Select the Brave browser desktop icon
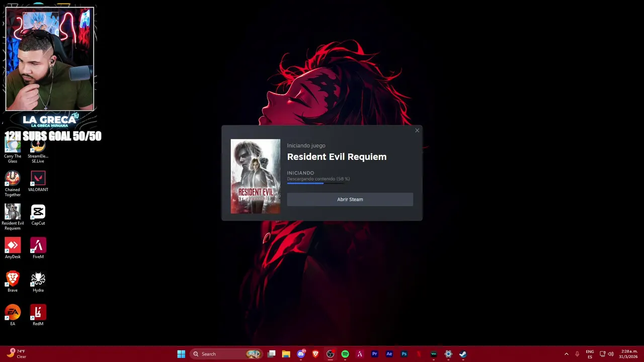 click(x=13, y=282)
